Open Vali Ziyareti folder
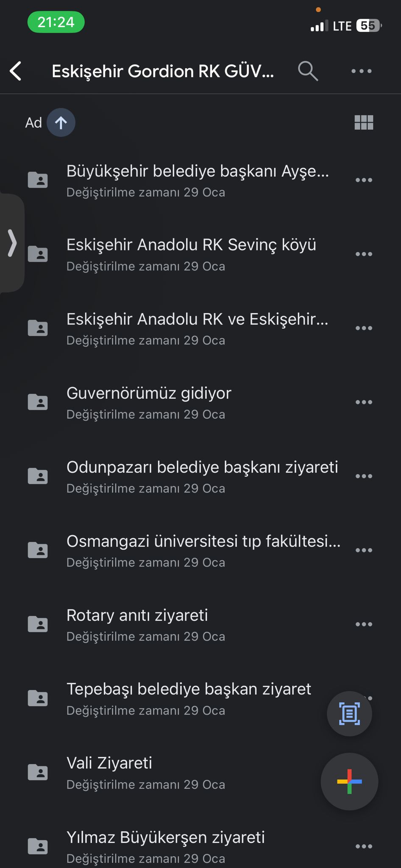 (x=109, y=763)
